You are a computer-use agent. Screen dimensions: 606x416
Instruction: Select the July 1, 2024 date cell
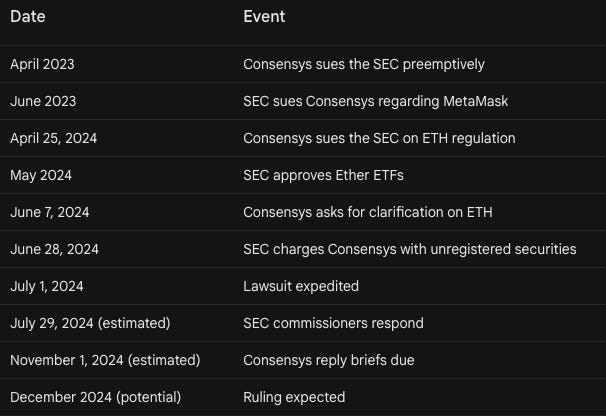pyautogui.click(x=47, y=286)
